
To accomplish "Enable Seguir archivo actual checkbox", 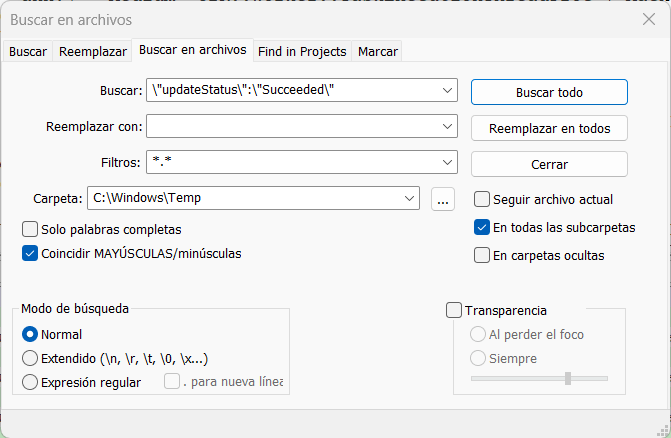I will tap(482, 199).
